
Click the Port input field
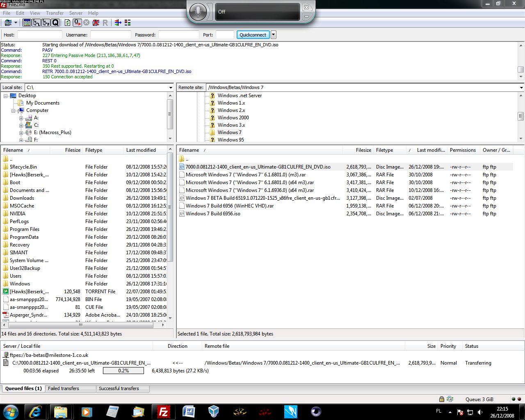225,35
